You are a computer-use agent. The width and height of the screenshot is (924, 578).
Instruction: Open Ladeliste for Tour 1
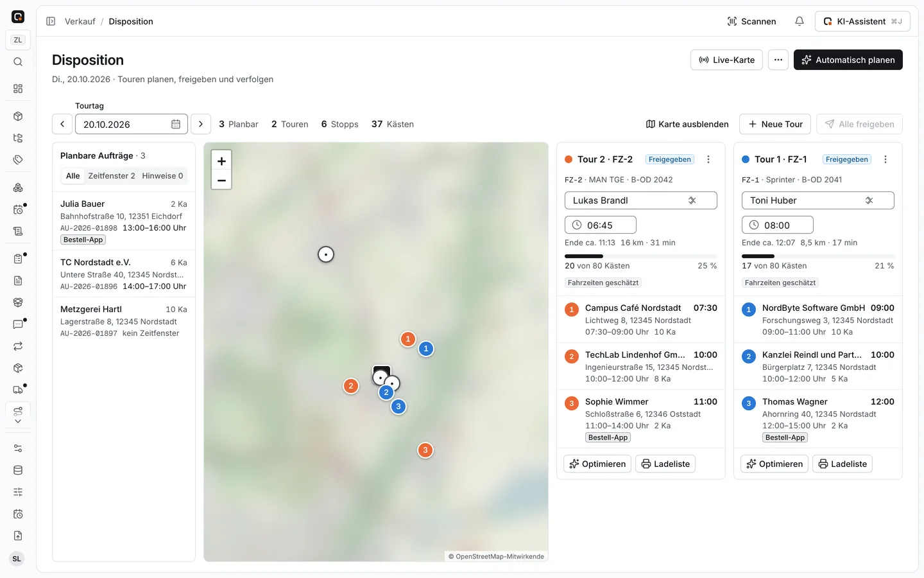tap(843, 464)
